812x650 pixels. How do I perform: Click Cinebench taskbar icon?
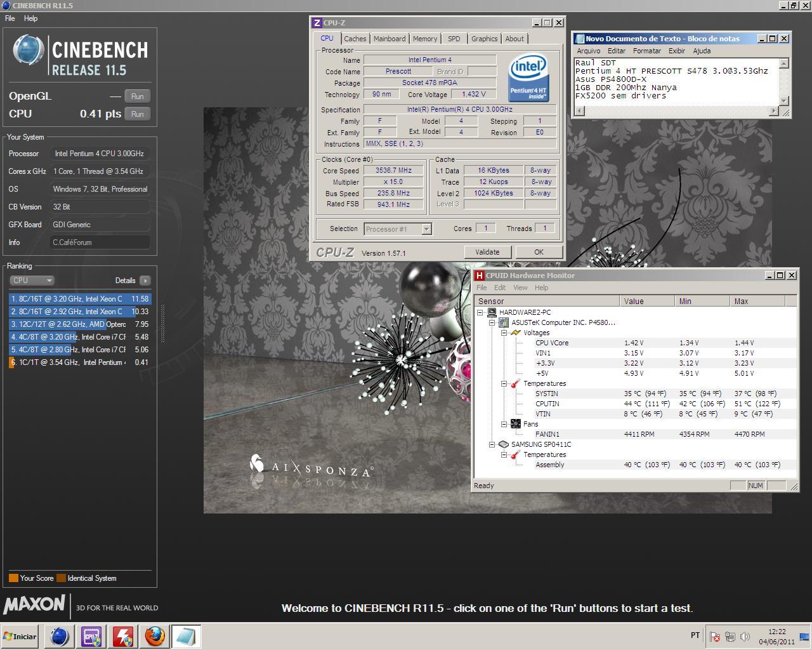coord(59,636)
